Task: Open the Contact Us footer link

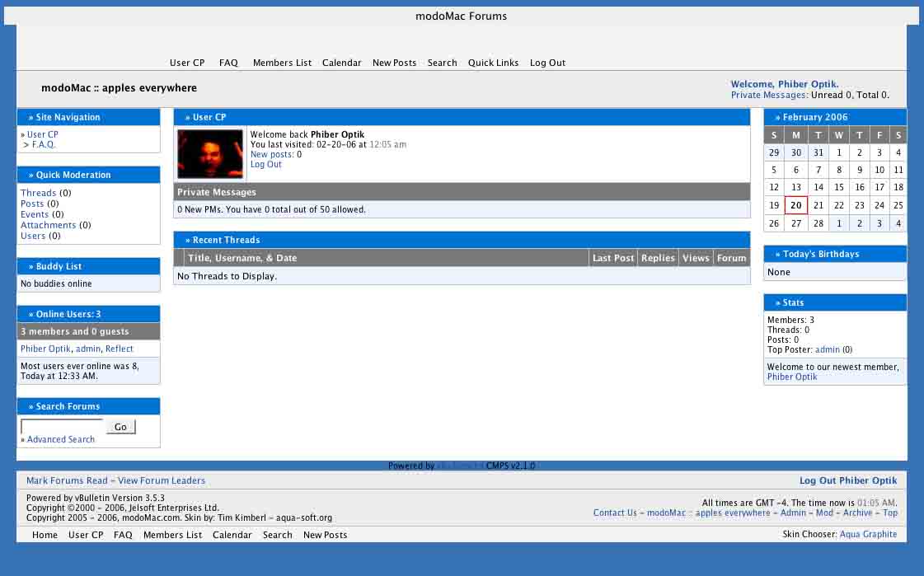Action: click(615, 513)
